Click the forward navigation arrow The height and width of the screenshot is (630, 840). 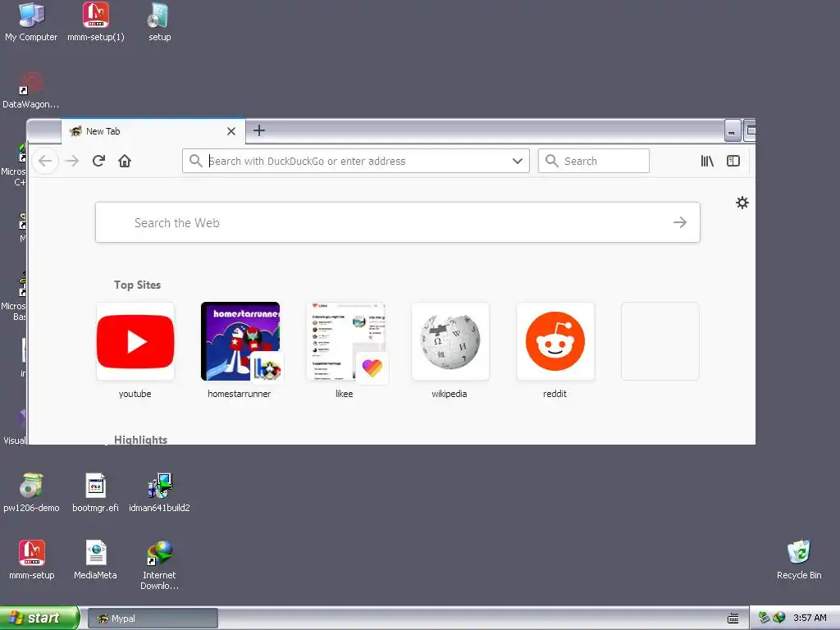(72, 161)
